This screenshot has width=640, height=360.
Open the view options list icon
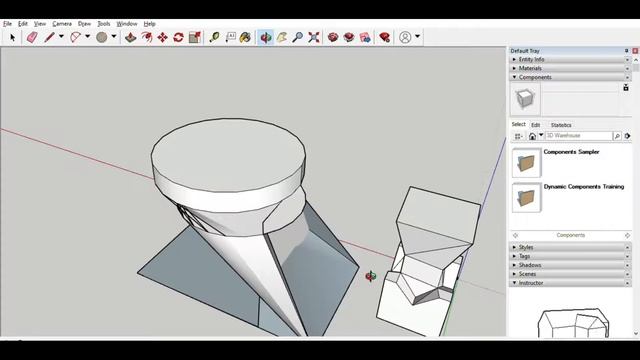click(518, 136)
